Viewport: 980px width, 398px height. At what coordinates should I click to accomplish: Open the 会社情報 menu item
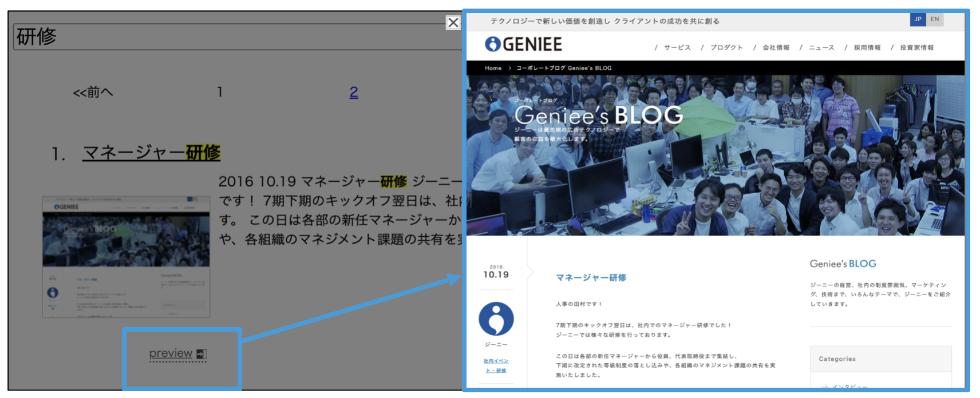[776, 48]
